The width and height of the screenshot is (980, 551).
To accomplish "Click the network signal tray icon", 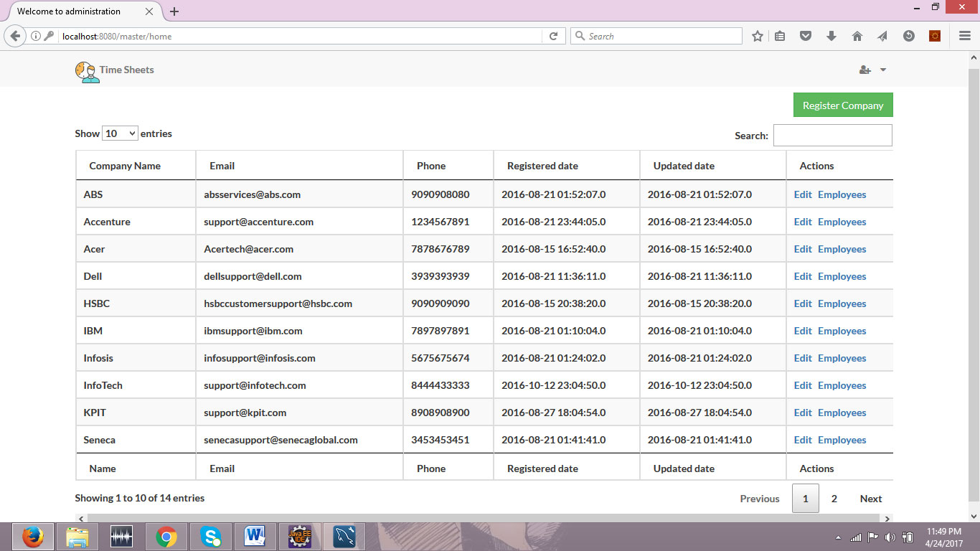I will (856, 537).
